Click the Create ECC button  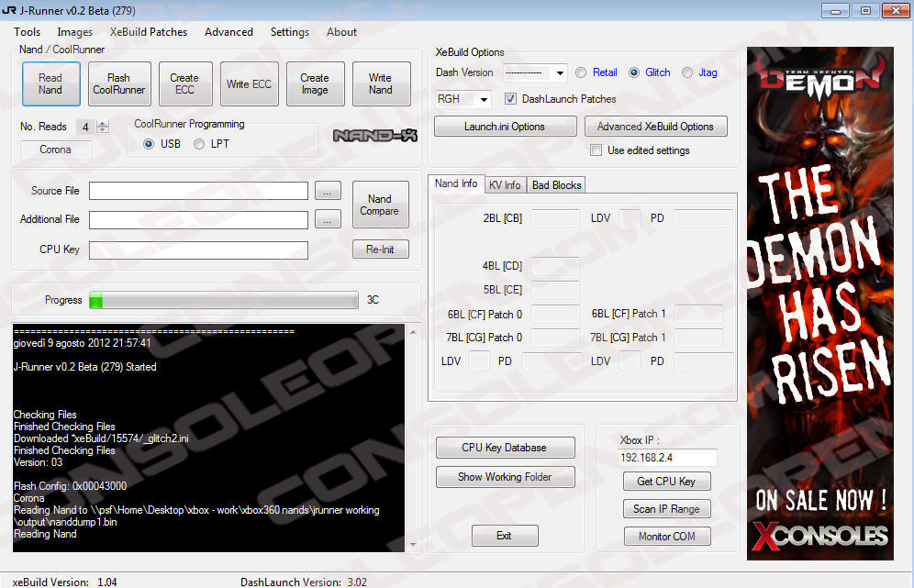click(184, 83)
